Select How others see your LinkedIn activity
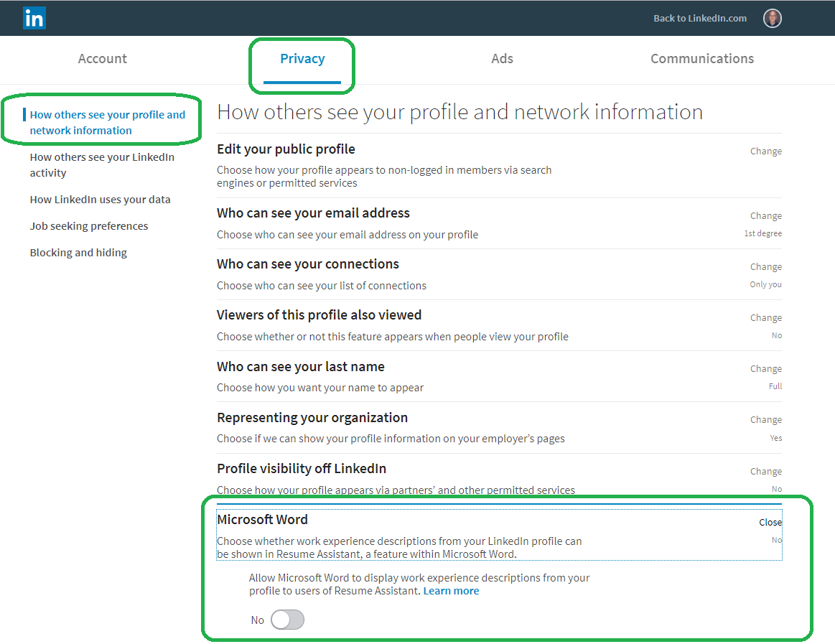835x644 pixels. [x=102, y=164]
